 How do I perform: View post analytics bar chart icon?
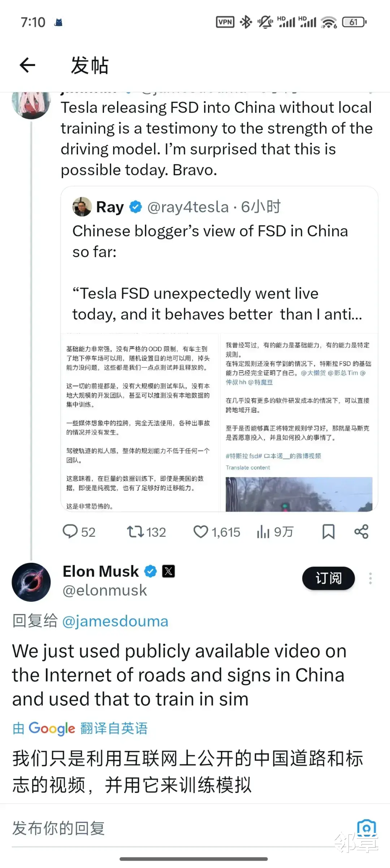coord(263,532)
